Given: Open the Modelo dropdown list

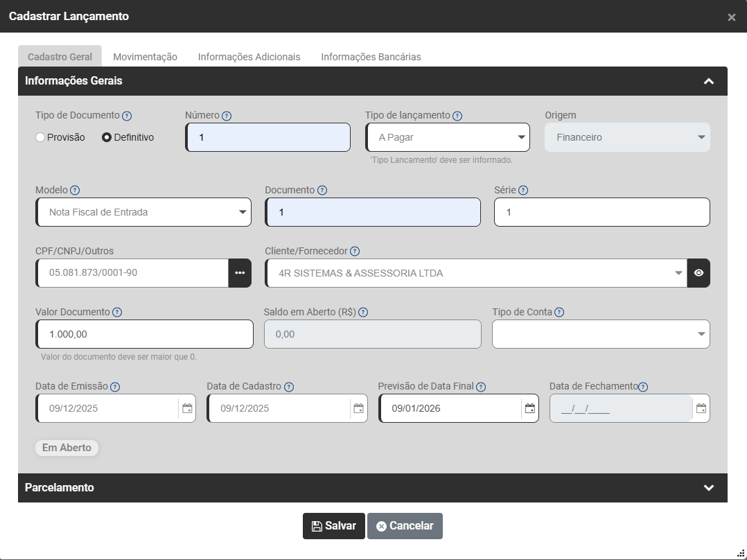Looking at the screenshot, I should 143,212.
